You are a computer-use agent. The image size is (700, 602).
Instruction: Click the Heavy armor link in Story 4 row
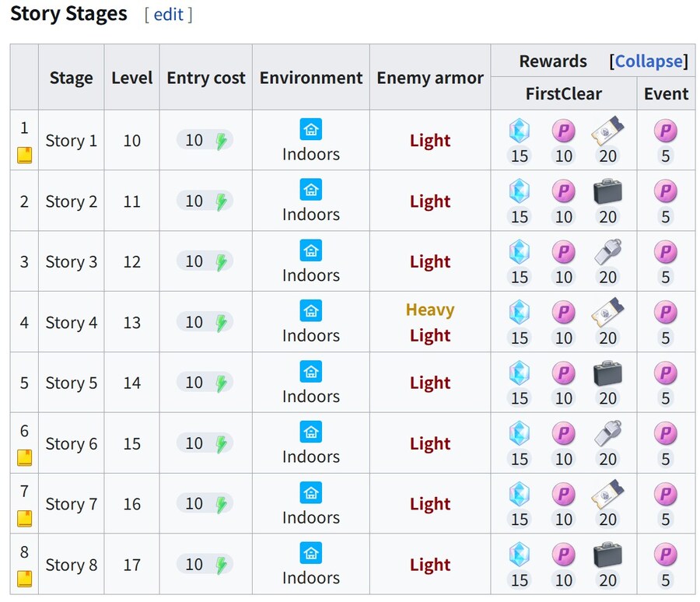tap(430, 310)
